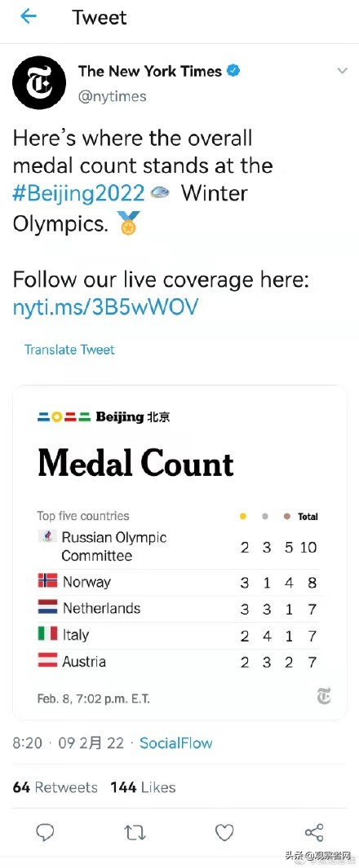Viewport: 359px width, 868px height.
Task: Open the #Beijing2022 hashtag
Action: pos(79,193)
